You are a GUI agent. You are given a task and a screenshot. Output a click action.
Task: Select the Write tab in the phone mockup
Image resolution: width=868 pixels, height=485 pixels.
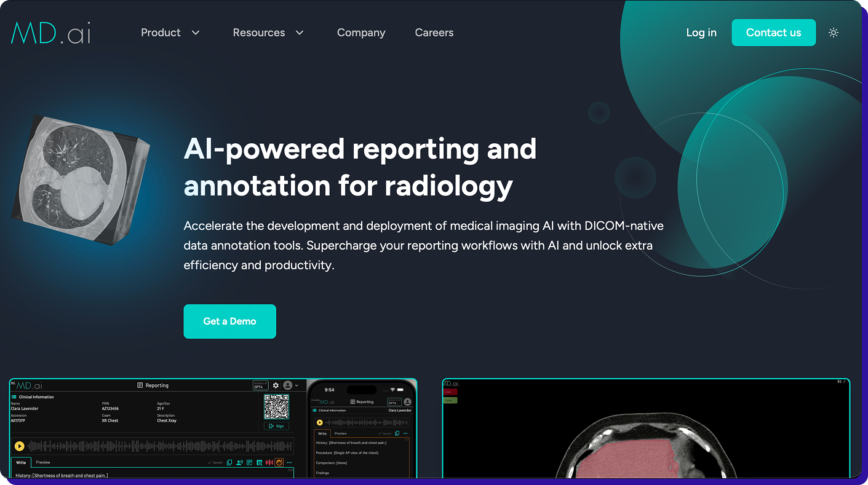click(322, 433)
